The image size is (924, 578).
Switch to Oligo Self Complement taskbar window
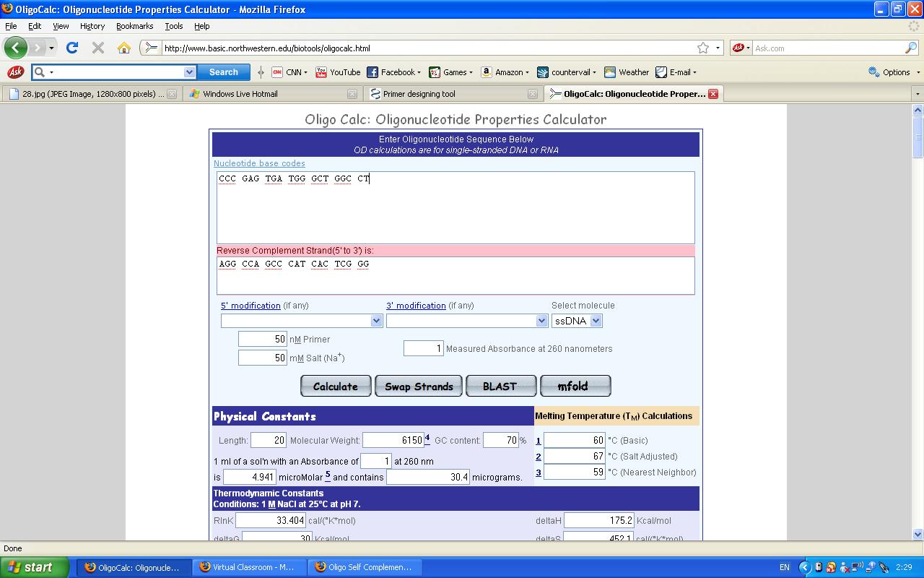point(365,567)
